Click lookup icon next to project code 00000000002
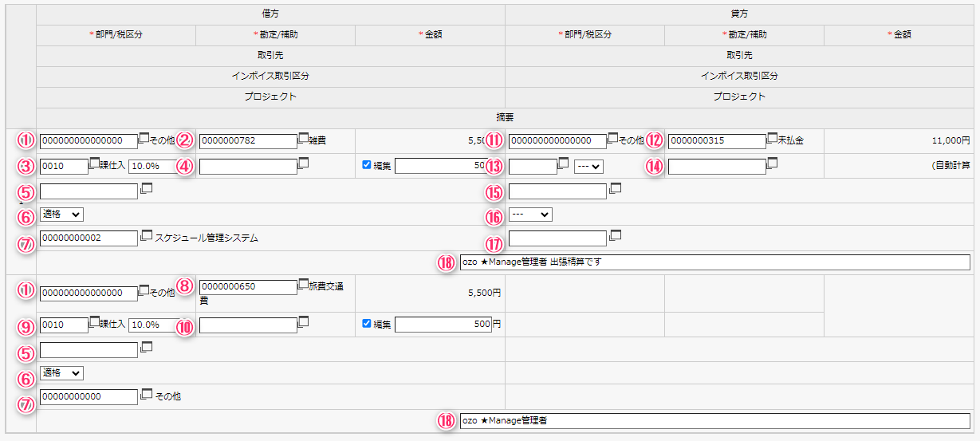Viewport: 980px width, 441px height. pyautogui.click(x=146, y=236)
